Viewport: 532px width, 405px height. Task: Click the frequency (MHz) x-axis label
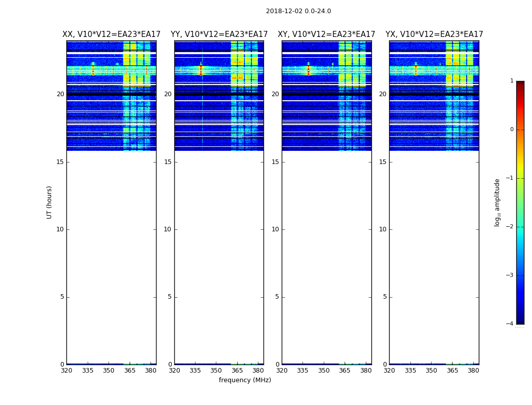pyautogui.click(x=245, y=380)
